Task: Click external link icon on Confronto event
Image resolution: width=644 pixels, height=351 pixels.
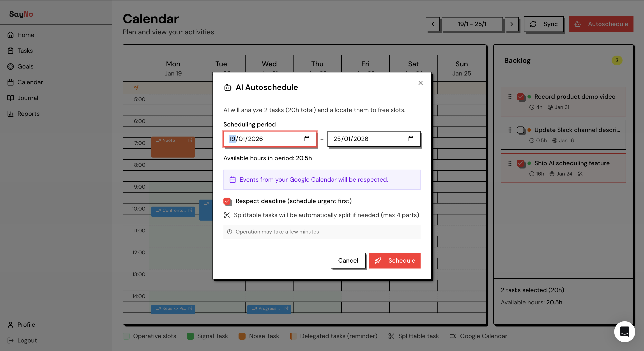Action: pyautogui.click(x=190, y=210)
